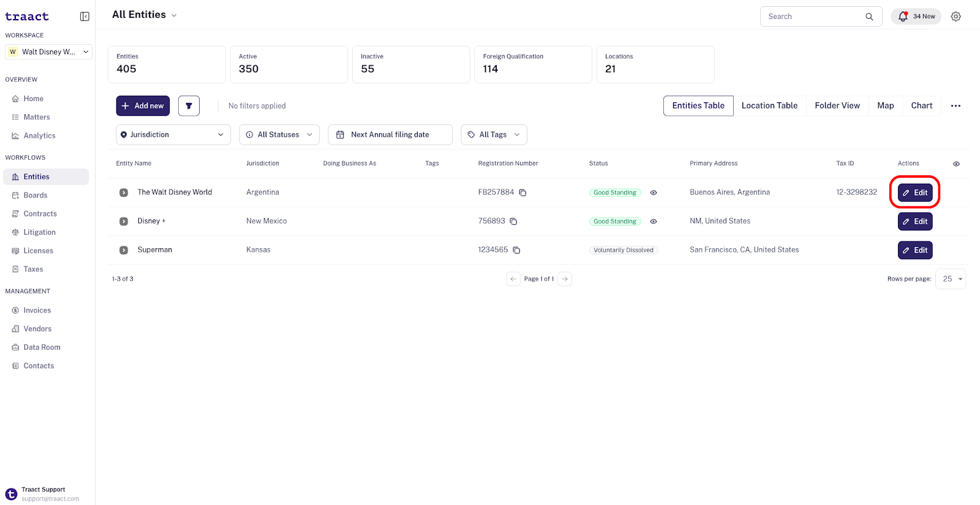The image size is (980, 505).
Task: Collapse the sidebar panel icon
Action: pos(85,17)
